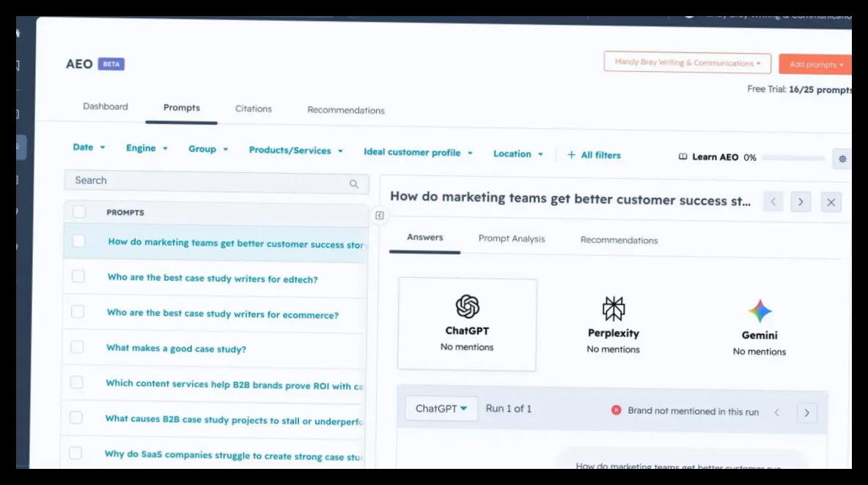
Task: Collapse the prompts list panel icon
Action: pos(380,215)
